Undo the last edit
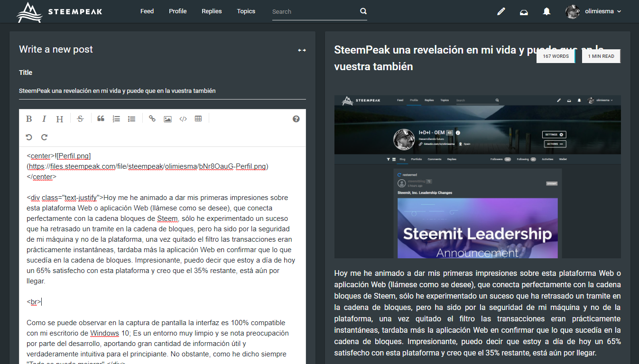Screen dimensions: 639x364 pos(29,137)
